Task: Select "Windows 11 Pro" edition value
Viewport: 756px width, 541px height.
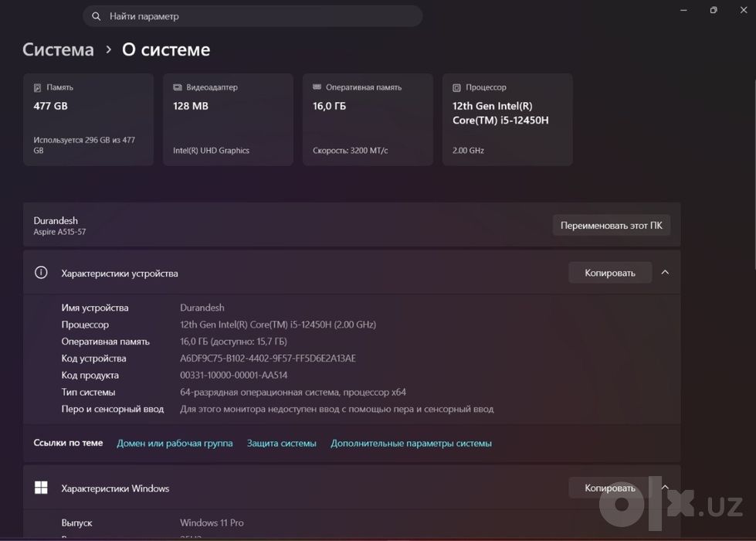Action: 212,522
